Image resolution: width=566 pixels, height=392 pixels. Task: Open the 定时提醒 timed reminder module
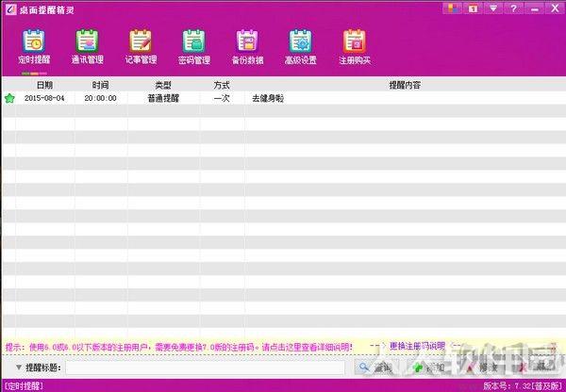[x=34, y=47]
